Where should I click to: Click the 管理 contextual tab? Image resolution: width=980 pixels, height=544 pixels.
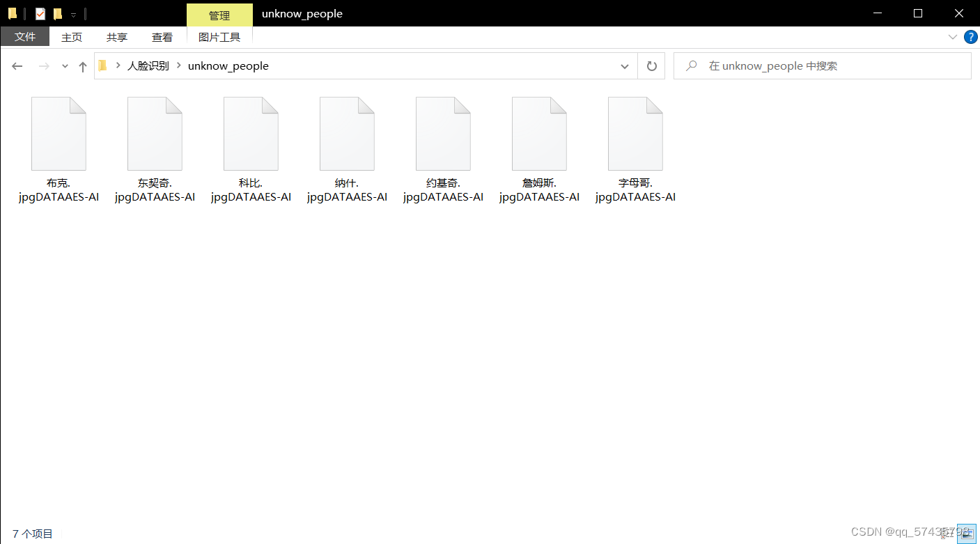click(219, 15)
